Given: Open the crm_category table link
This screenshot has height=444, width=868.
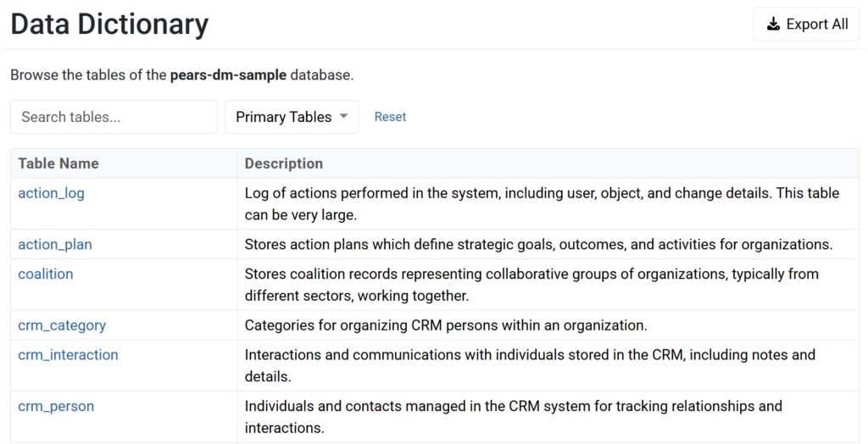Looking at the screenshot, I should click(62, 325).
